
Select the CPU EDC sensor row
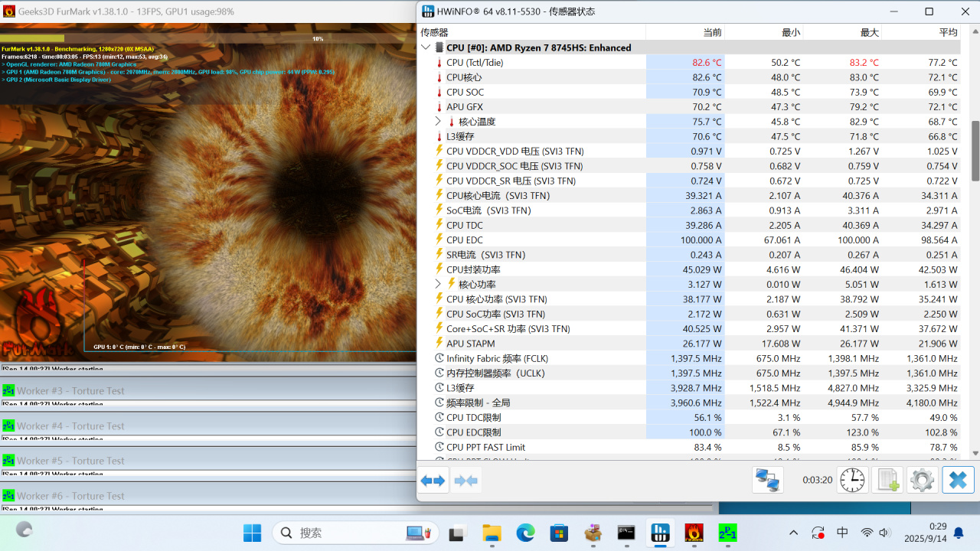pyautogui.click(x=689, y=240)
